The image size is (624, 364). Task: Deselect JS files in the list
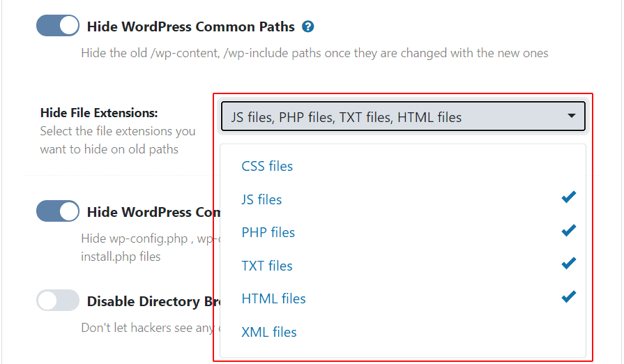pyautogui.click(x=261, y=199)
